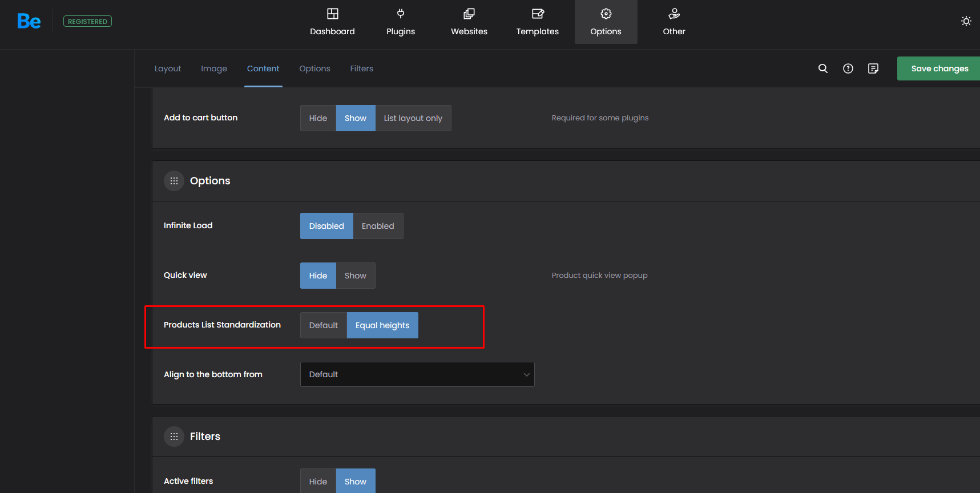Set Active filters to Hide
Screen dimensions: 980x493
318,481
